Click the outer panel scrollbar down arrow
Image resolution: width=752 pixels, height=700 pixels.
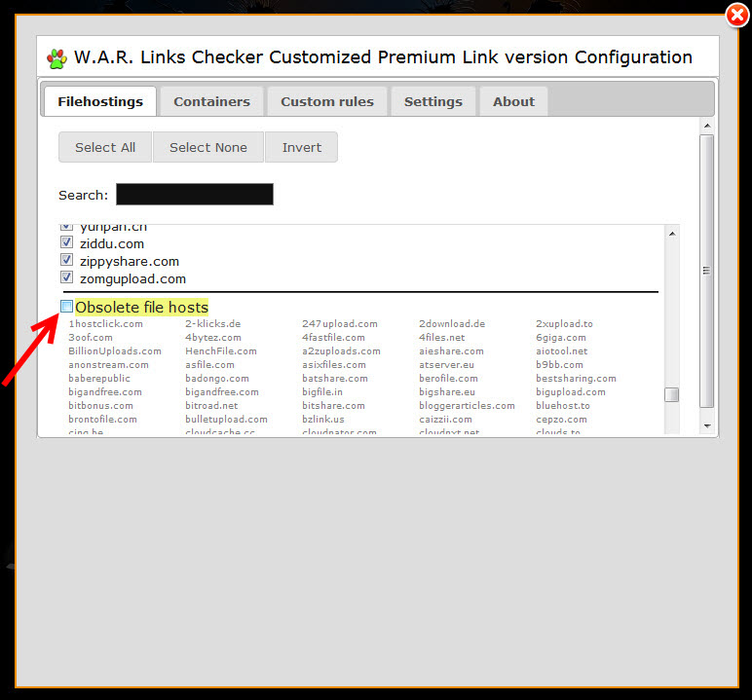[707, 425]
